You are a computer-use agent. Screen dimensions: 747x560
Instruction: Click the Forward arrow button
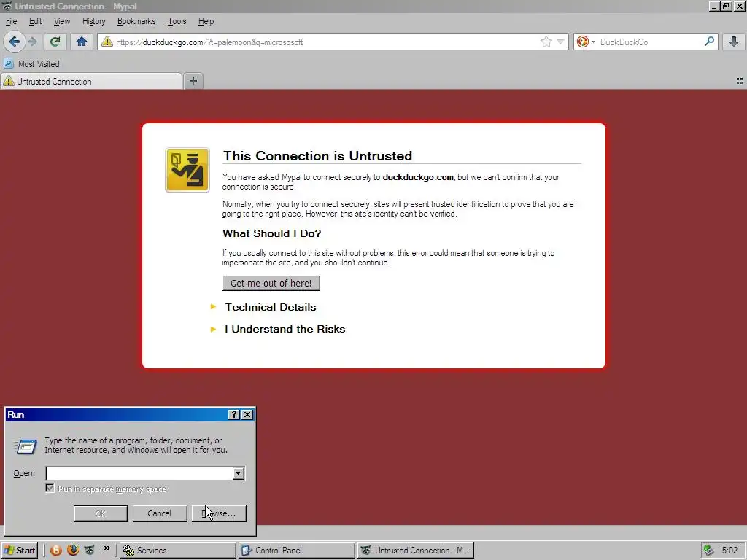click(x=33, y=42)
